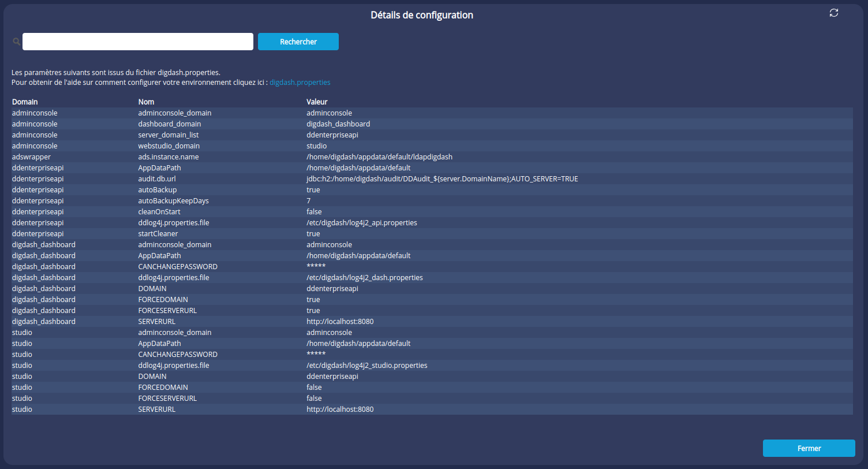This screenshot has width=868, height=469.
Task: Select the server_domain_list parameter name
Action: [x=169, y=135]
